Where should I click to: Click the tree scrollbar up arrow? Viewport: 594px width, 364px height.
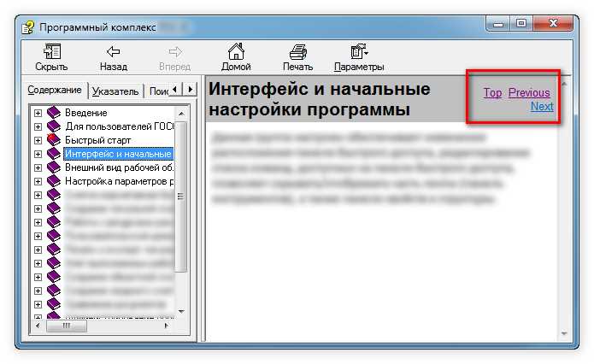point(181,114)
